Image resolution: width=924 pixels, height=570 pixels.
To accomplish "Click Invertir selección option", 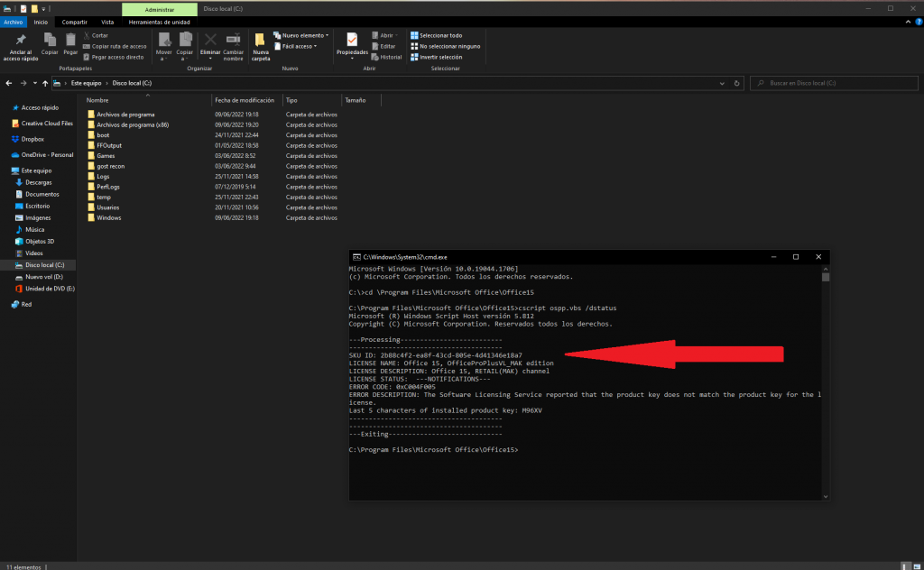I will [x=439, y=56].
